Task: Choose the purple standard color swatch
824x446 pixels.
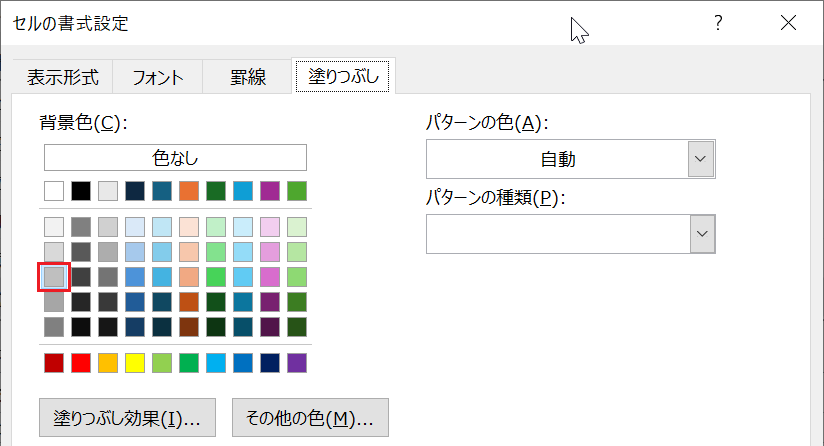Action: pos(297,362)
